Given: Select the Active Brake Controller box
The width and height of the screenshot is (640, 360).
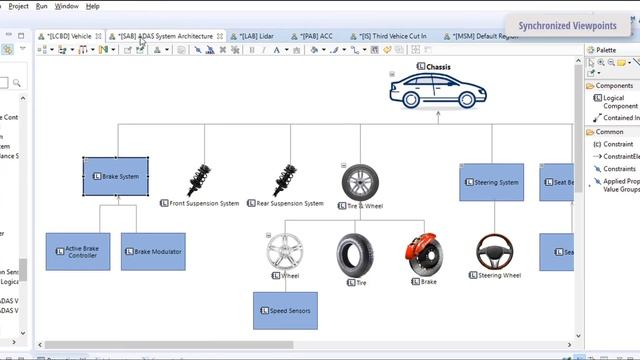Looking at the screenshot, I should pos(78,252).
